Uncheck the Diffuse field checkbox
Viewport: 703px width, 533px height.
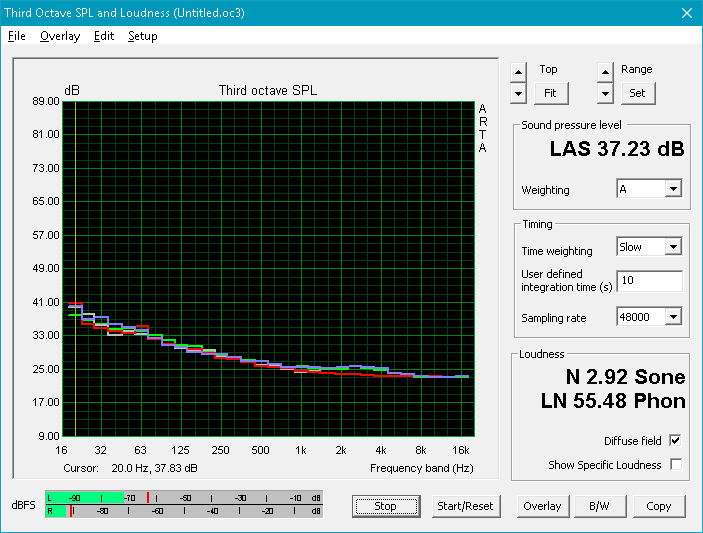(x=676, y=440)
